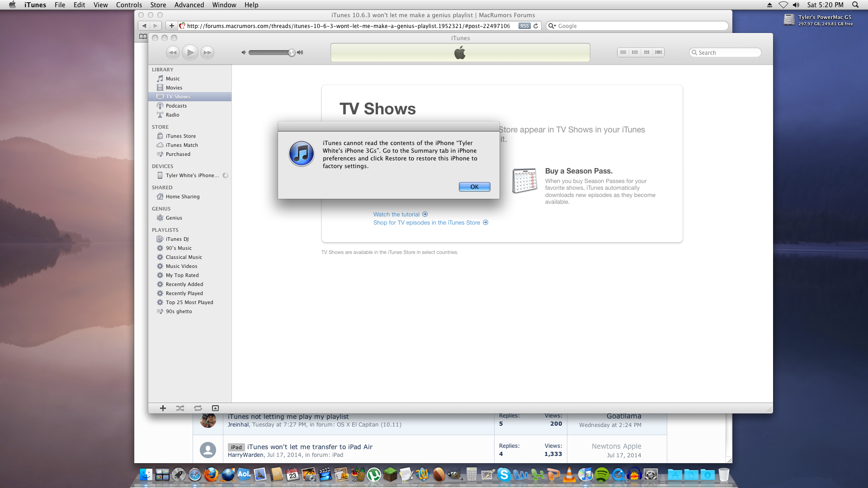Open Spotlight search in menu bar

tap(855, 5)
